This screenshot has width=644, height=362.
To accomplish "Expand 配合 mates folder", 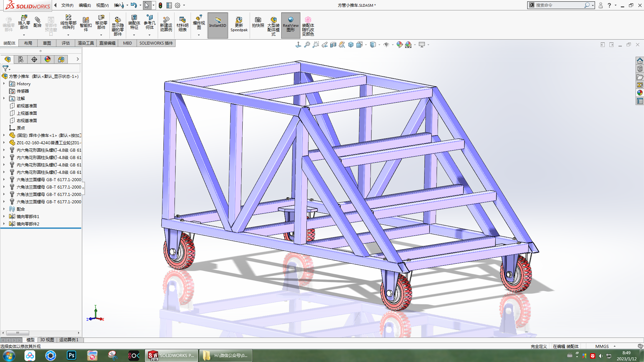I will pyautogui.click(x=4, y=209).
